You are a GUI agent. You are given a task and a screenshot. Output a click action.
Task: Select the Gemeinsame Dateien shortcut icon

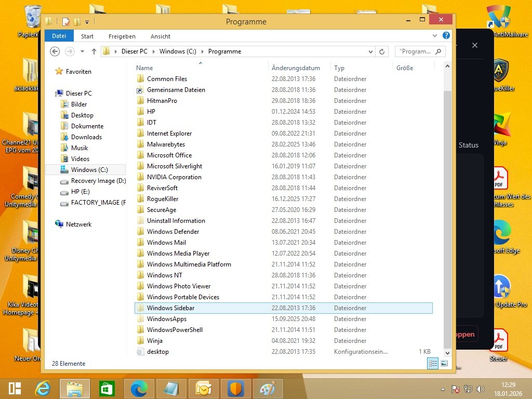[x=139, y=90]
